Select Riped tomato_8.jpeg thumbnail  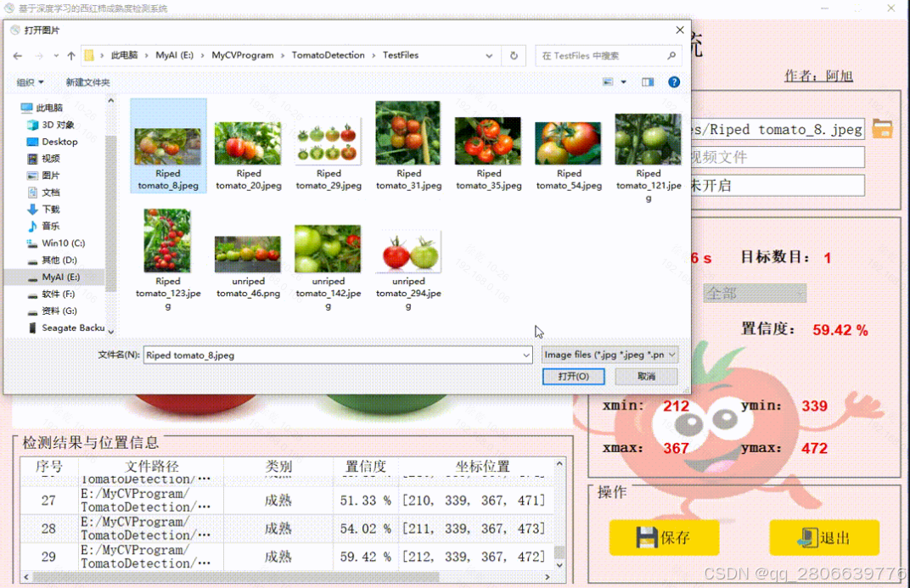coord(168,146)
